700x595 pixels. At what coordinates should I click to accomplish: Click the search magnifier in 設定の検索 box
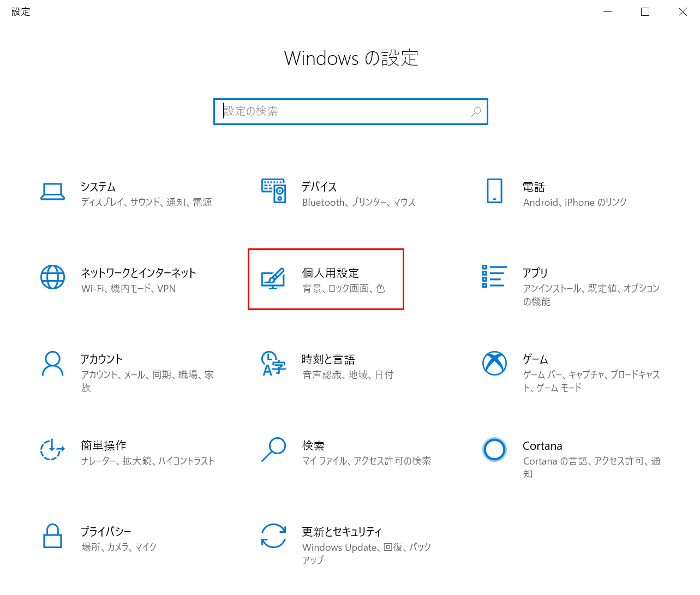click(476, 111)
